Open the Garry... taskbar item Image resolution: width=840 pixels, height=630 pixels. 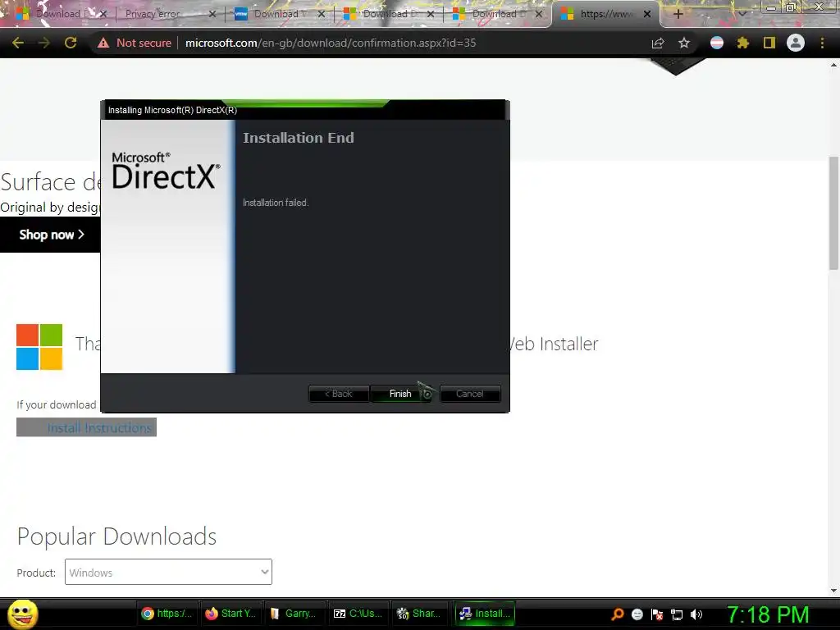(294, 614)
